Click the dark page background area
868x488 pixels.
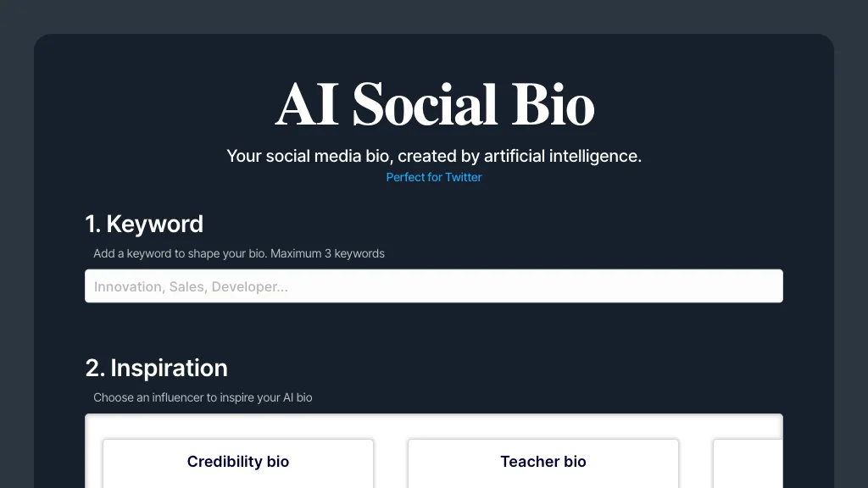click(17, 254)
